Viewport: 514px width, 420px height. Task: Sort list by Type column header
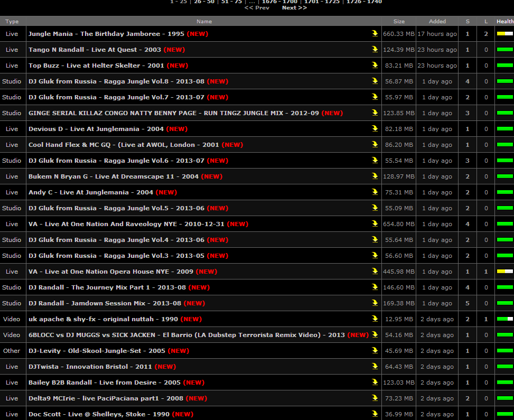click(12, 21)
